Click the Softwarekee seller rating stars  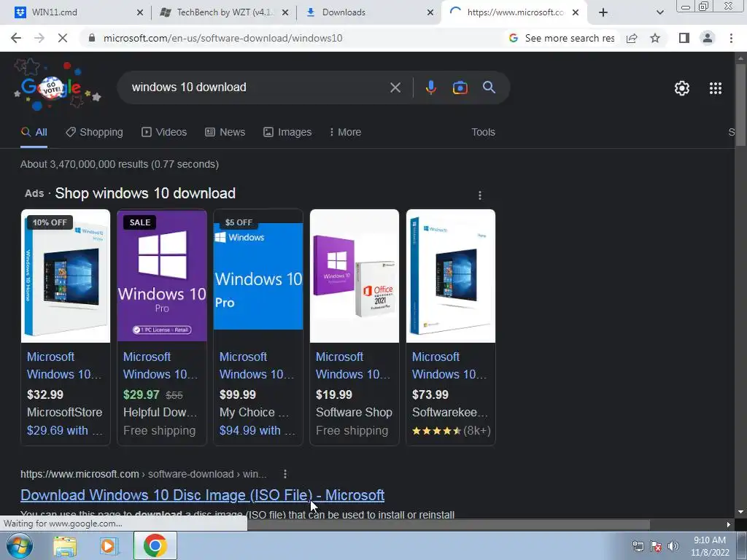pyautogui.click(x=436, y=431)
